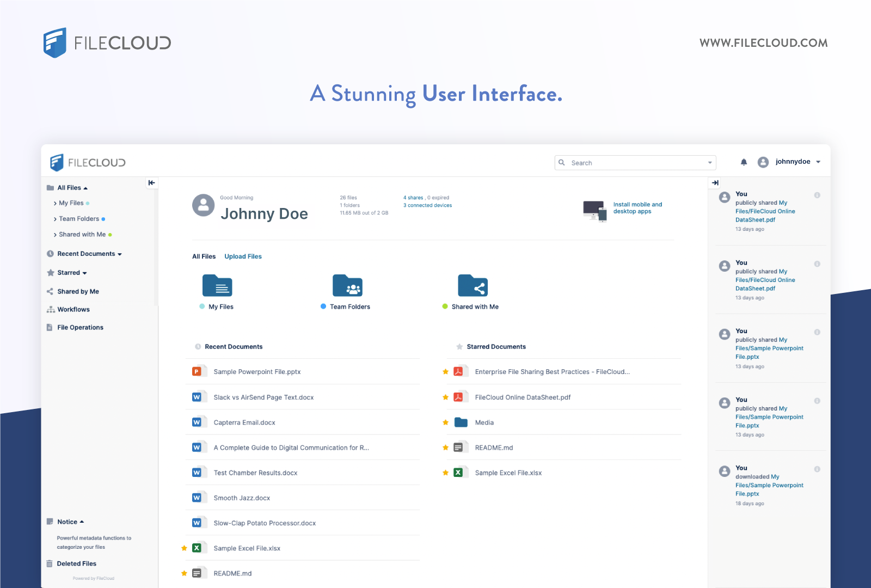Collapse the left navigation panel
Screen dimensions: 871x588
point(152,182)
